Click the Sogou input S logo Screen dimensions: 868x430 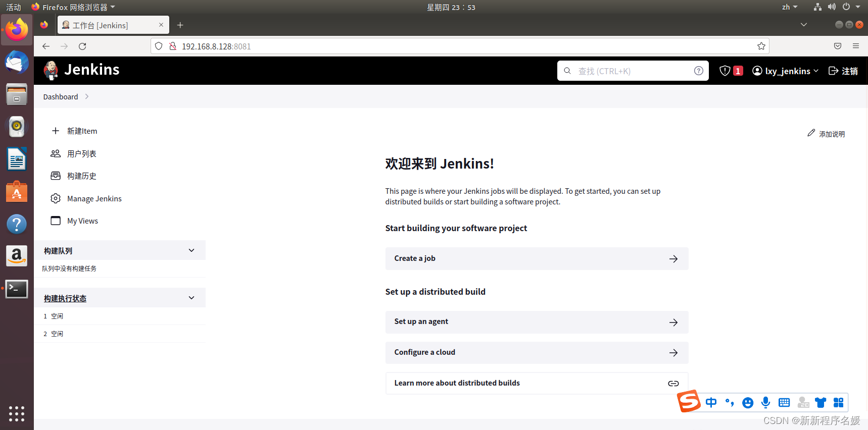coord(689,401)
